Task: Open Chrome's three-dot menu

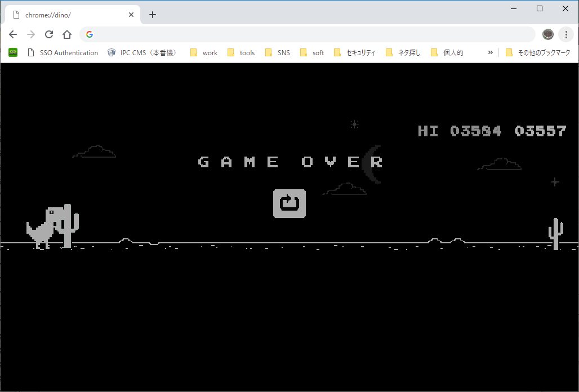Action: pos(566,34)
